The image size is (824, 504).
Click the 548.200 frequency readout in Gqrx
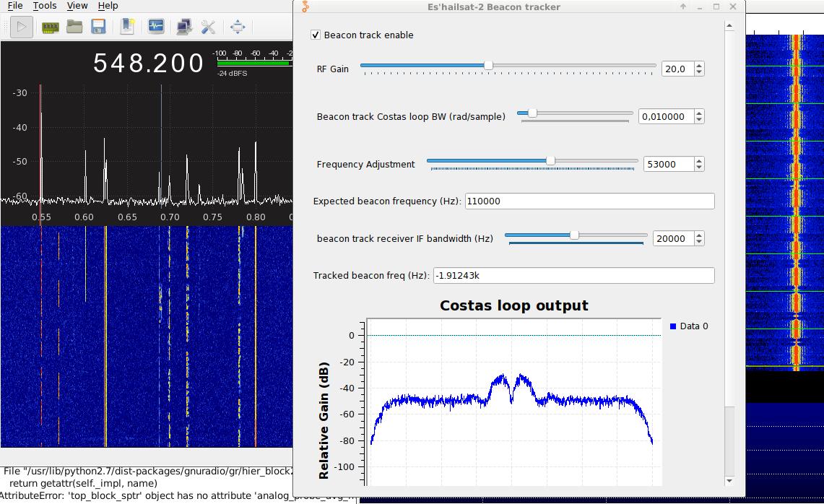click(148, 63)
